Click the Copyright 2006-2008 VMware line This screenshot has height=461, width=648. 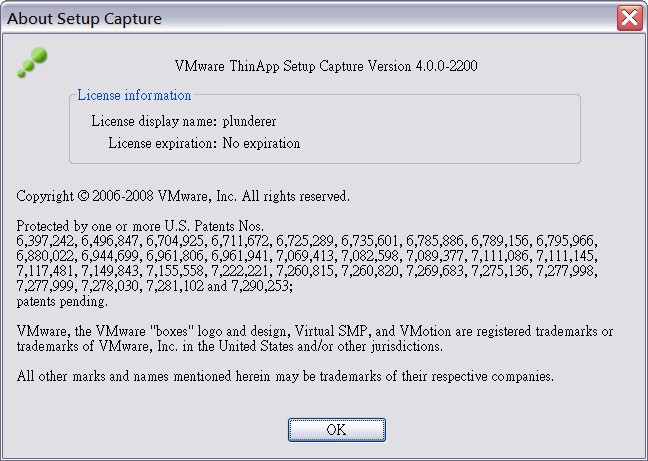(183, 196)
